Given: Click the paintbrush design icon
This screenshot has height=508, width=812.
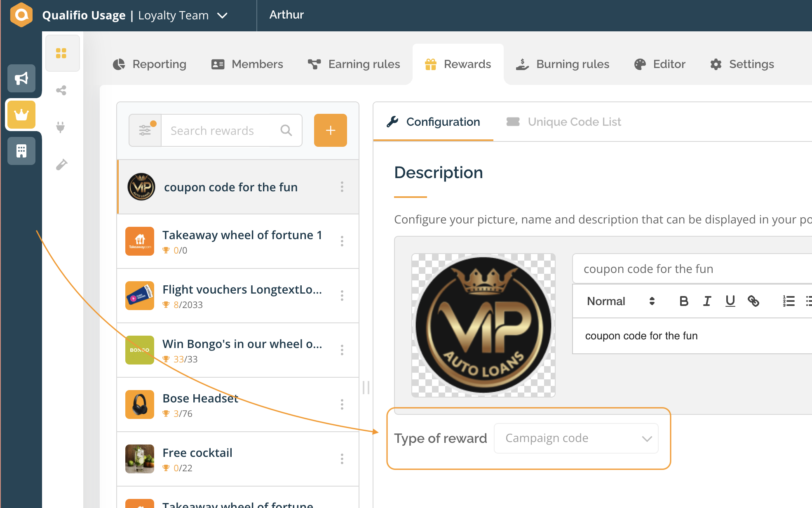Looking at the screenshot, I should click(61, 165).
